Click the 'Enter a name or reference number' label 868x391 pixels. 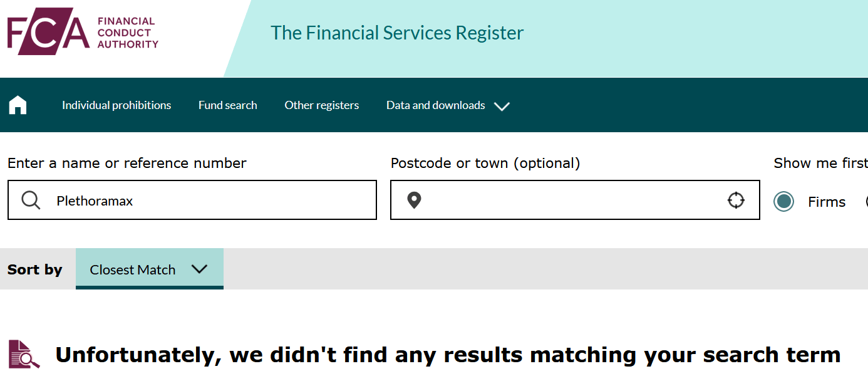[x=127, y=164]
